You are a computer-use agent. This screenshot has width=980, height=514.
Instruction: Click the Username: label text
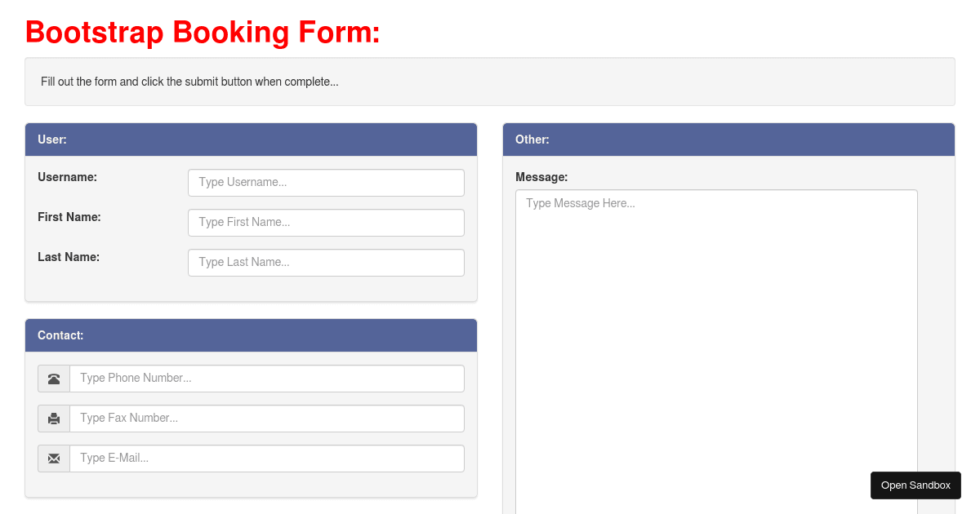tap(66, 177)
